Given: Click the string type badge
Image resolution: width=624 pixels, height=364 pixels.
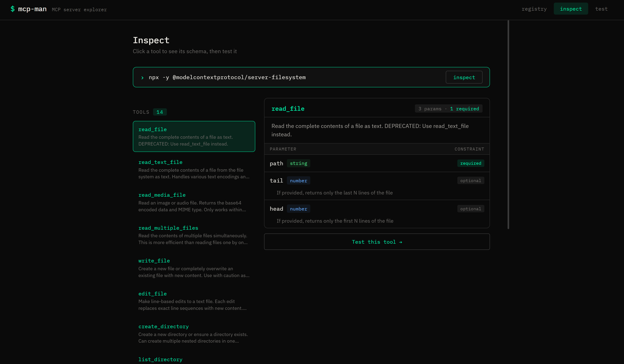Looking at the screenshot, I should click(298, 163).
